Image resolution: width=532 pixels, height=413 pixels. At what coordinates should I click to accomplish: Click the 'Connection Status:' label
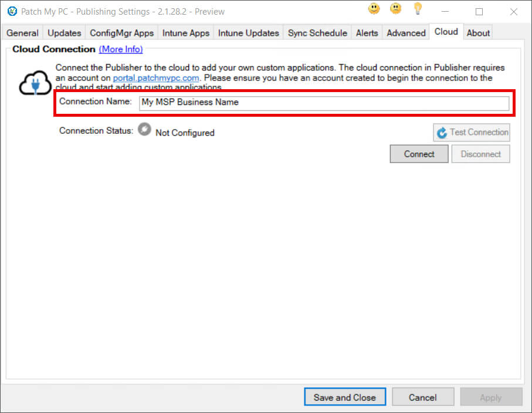[x=96, y=131]
